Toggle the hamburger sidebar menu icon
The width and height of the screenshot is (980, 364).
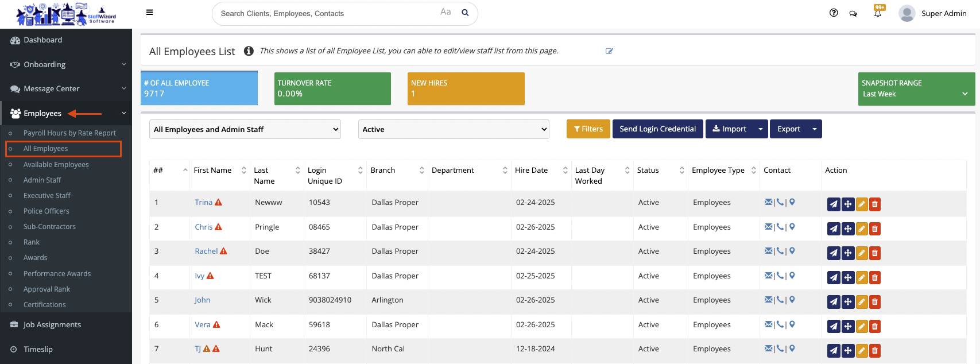tap(149, 12)
